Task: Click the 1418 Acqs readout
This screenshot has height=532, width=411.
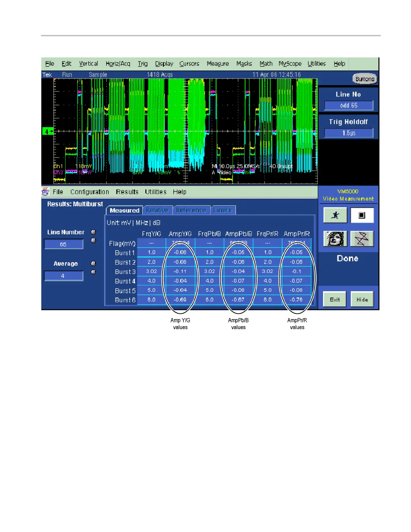Action: [160, 75]
